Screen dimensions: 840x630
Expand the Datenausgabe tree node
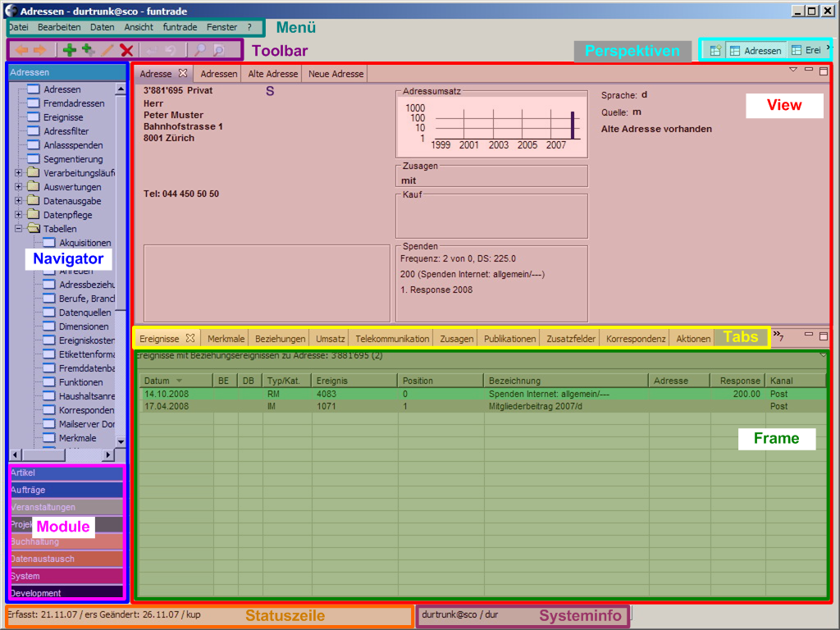(x=18, y=201)
